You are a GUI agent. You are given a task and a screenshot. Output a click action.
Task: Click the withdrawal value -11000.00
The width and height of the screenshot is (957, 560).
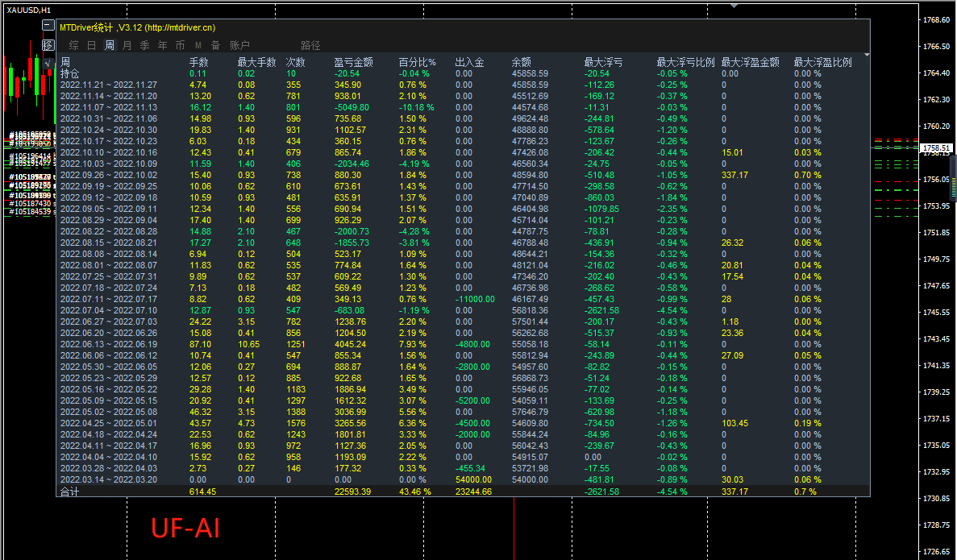coord(476,299)
